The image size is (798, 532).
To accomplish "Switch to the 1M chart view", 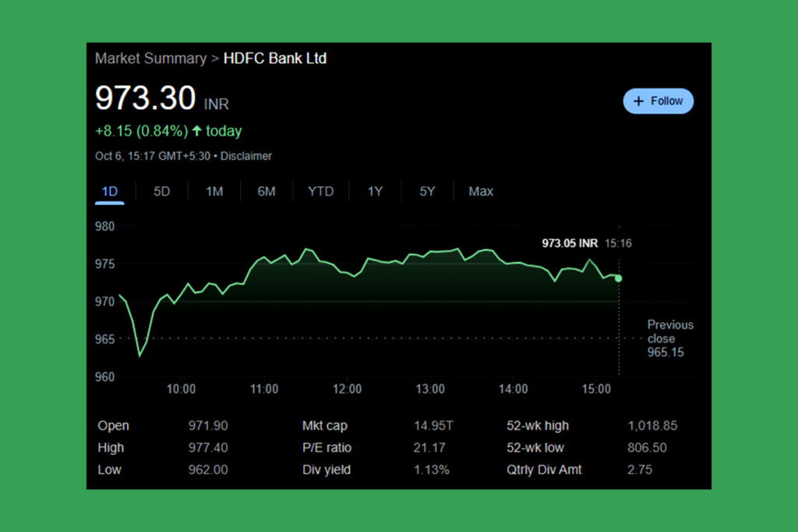I will coord(214,191).
